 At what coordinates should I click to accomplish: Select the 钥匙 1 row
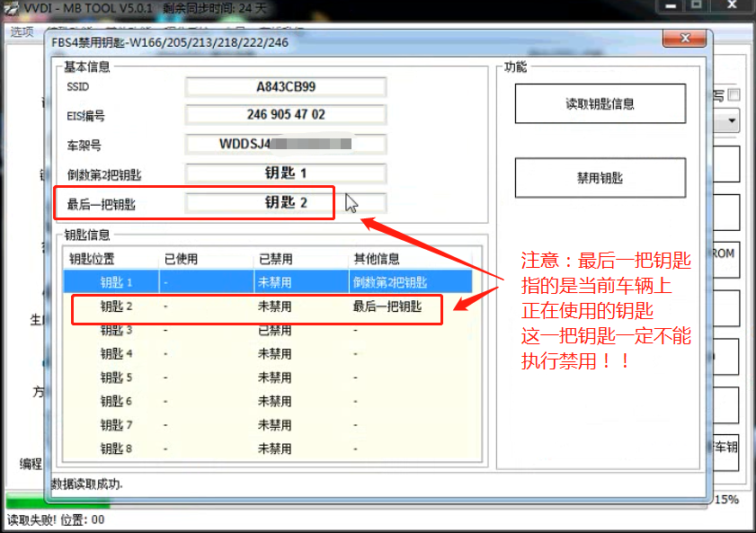(268, 282)
